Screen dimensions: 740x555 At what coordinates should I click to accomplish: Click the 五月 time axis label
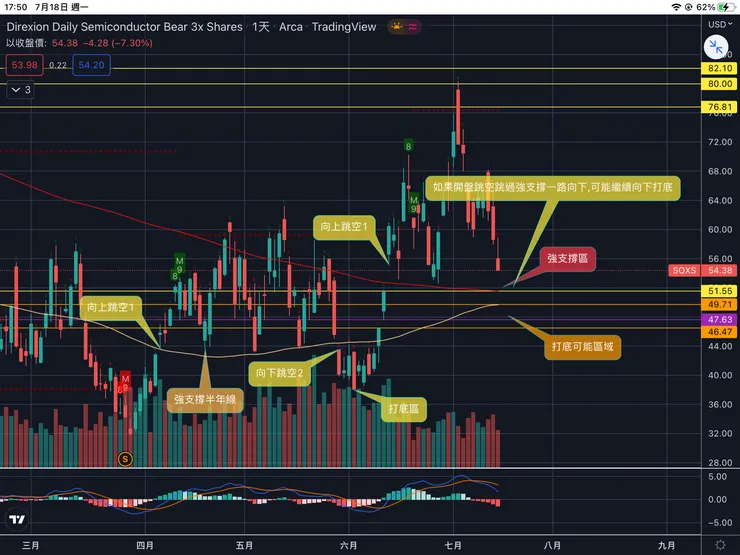[x=244, y=546]
